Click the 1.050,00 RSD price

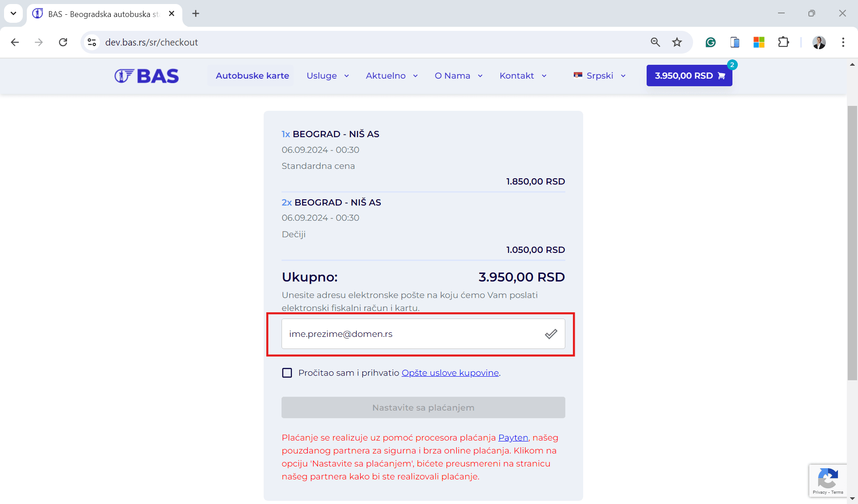[x=535, y=250]
